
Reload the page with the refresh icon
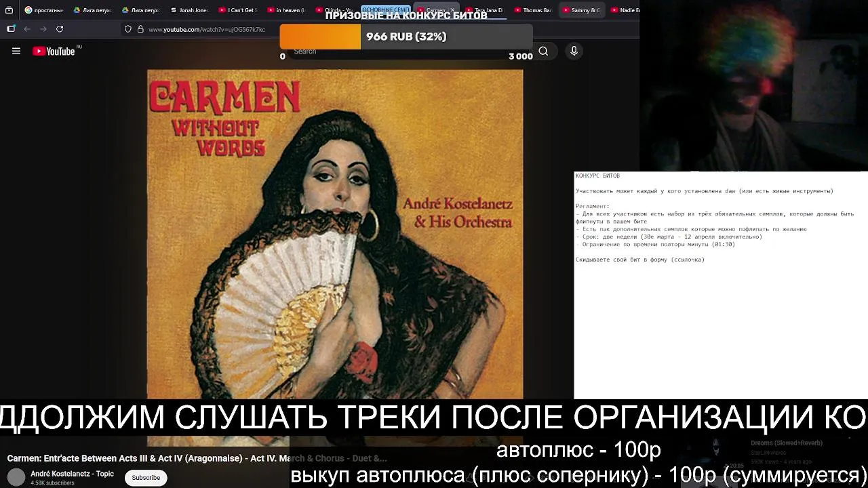click(x=60, y=29)
